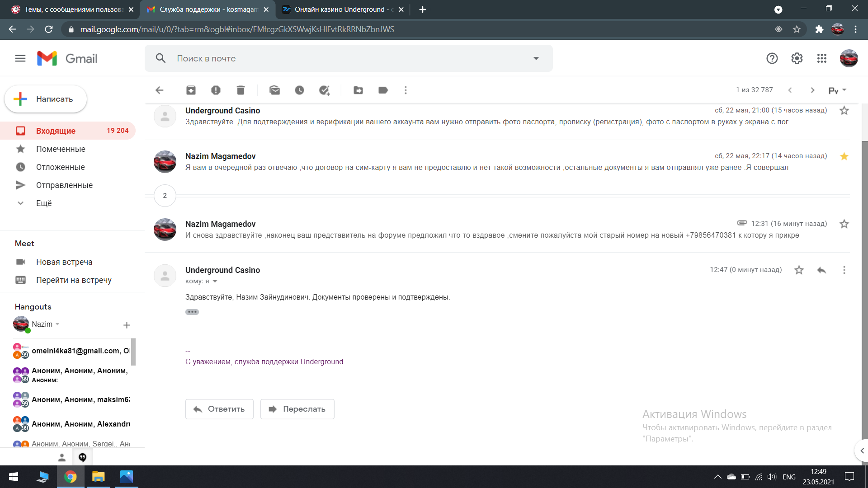Open the Move to folder icon
This screenshot has height=488, width=868.
tap(358, 90)
